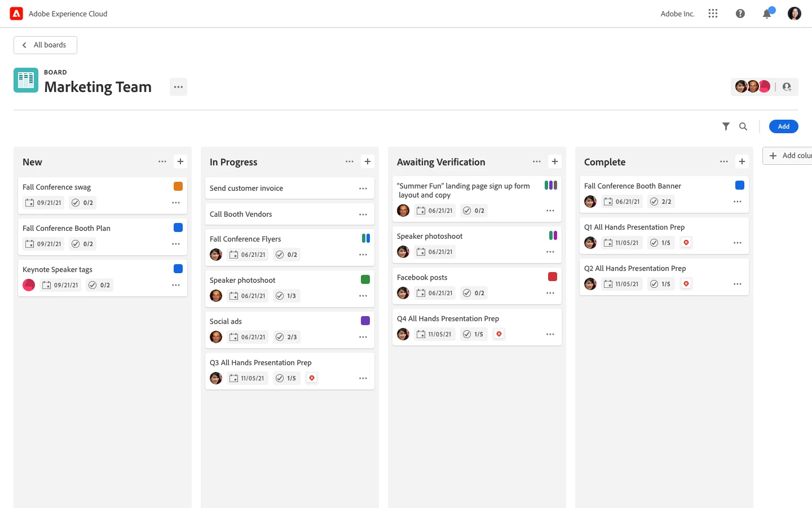Click the add member icon

(x=787, y=87)
